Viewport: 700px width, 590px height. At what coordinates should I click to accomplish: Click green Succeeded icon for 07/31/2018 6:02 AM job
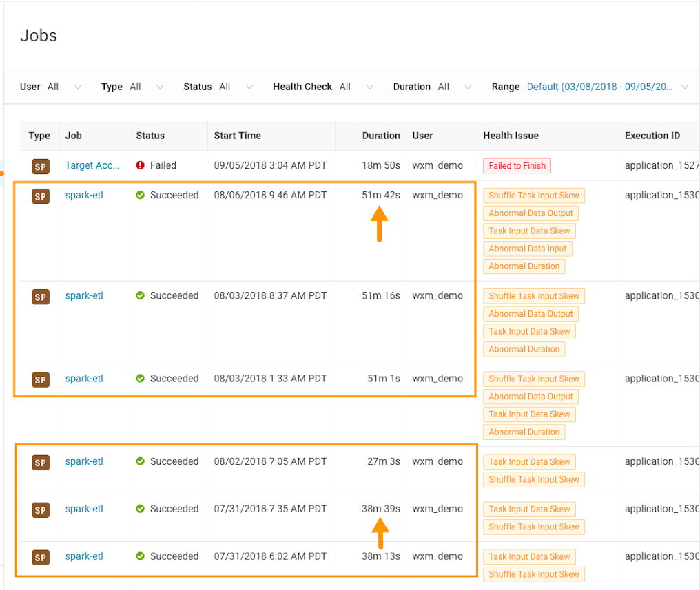point(141,556)
